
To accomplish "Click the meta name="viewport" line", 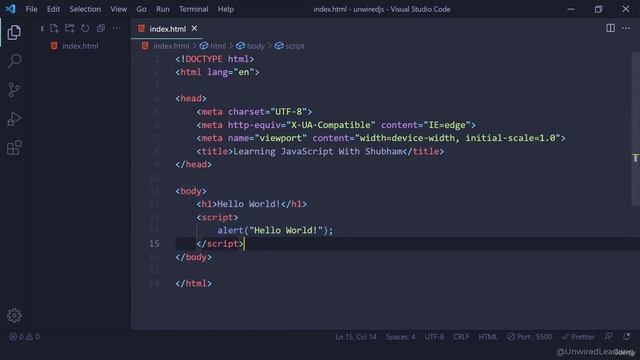I will (x=381, y=138).
